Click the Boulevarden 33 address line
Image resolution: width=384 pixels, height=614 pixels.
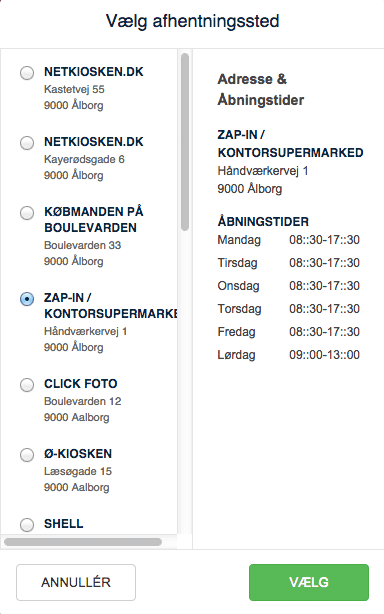pos(83,246)
